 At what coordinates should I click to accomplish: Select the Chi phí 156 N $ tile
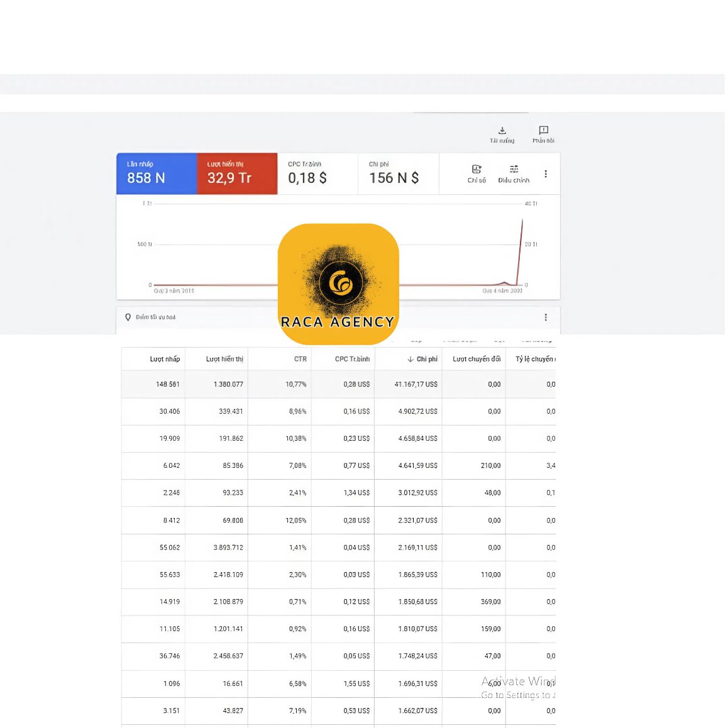coord(399,173)
